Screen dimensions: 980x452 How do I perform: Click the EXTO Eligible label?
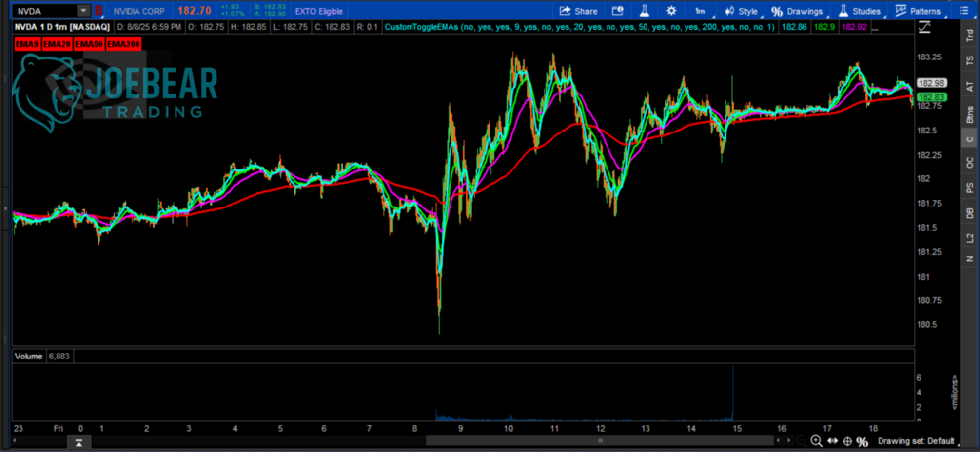tap(320, 11)
